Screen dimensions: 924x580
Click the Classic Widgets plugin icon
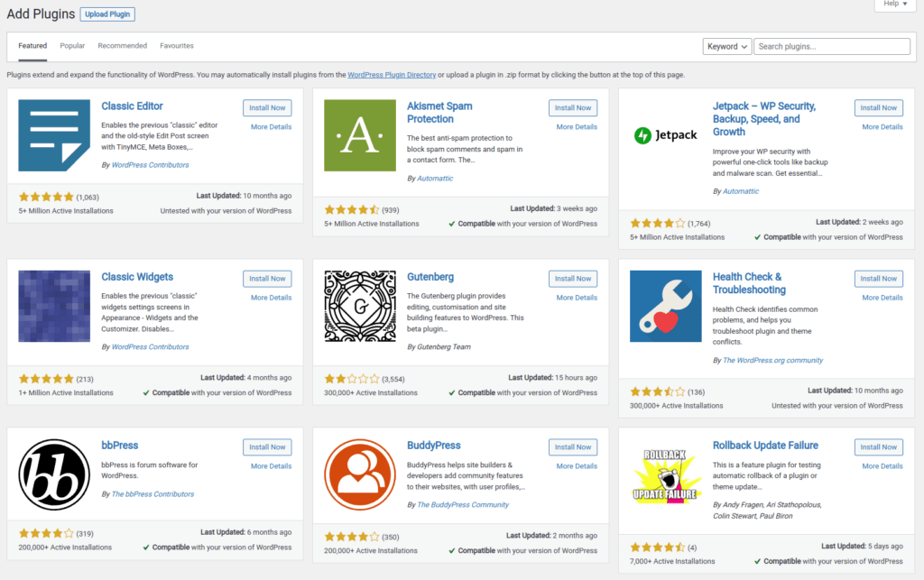pyautogui.click(x=54, y=306)
